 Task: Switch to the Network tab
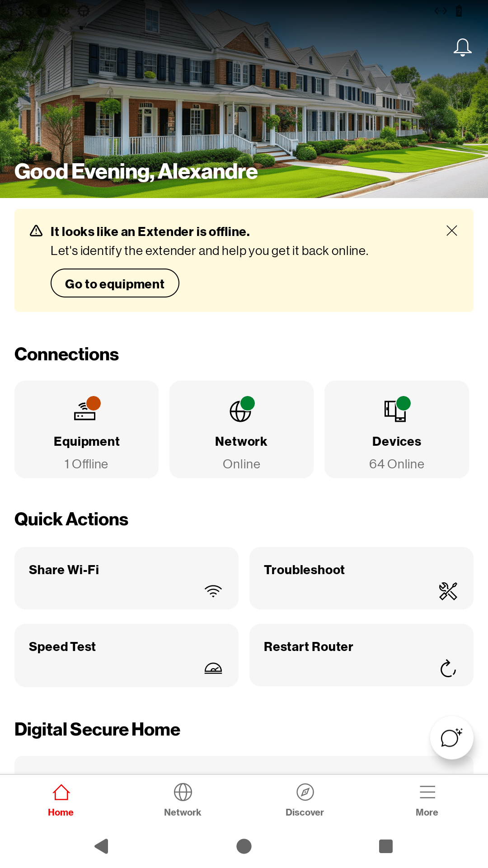point(183,800)
